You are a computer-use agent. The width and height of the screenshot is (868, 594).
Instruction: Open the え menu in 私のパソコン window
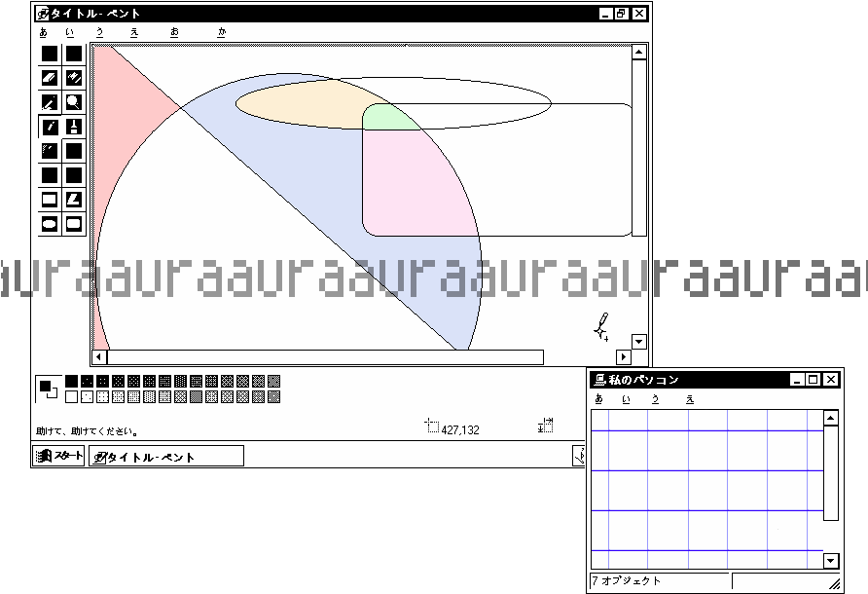point(689,399)
